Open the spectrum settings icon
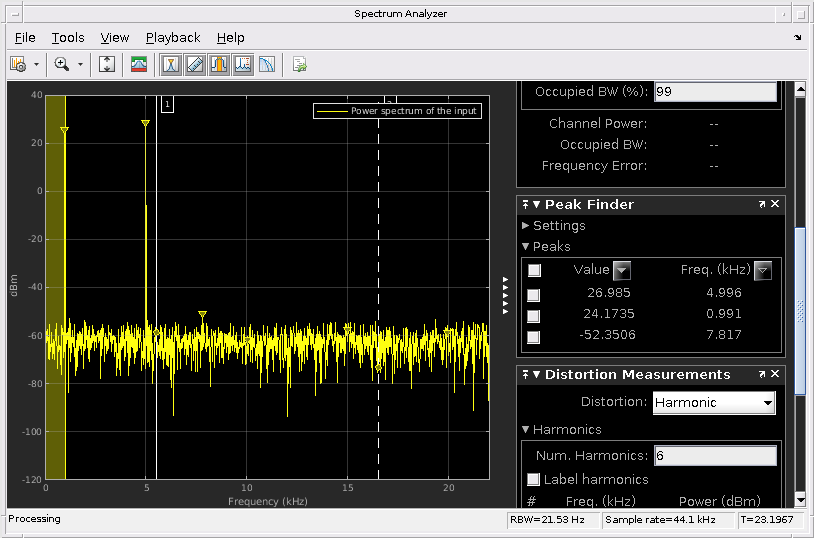814x538 pixels. 139,64
